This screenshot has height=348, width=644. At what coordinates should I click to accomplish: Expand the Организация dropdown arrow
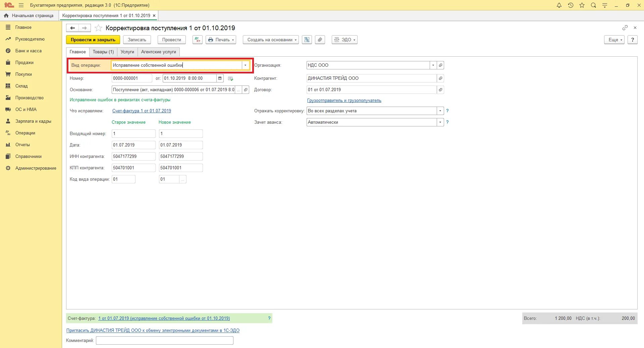coord(433,65)
